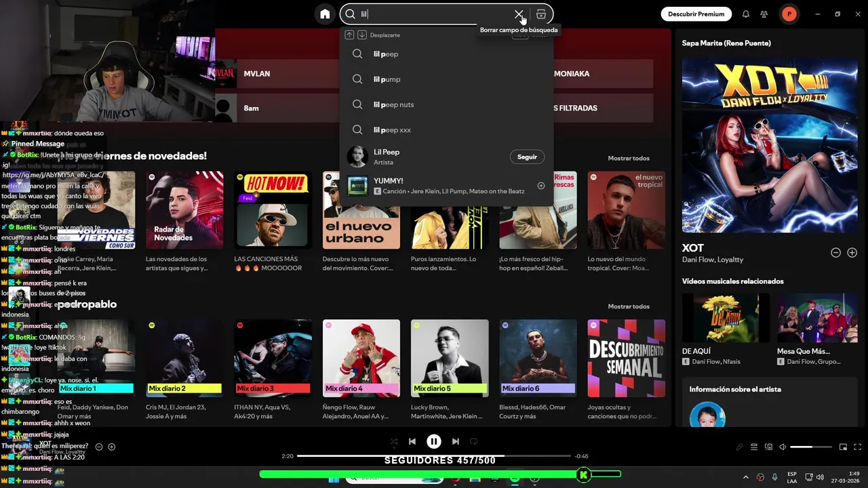This screenshot has width=868, height=488.
Task: Add XOT to library with the plus icon in the right panel
Action: click(852, 253)
